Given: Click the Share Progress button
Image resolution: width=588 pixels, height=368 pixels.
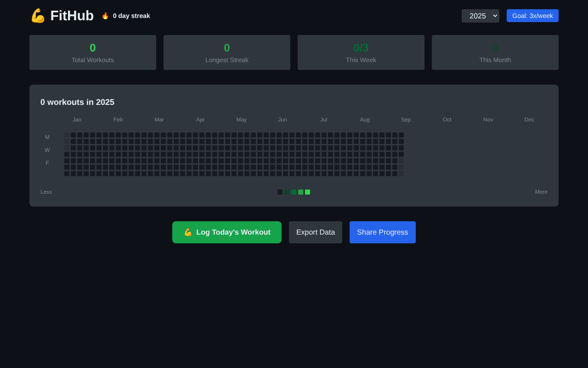Looking at the screenshot, I should [382, 232].
